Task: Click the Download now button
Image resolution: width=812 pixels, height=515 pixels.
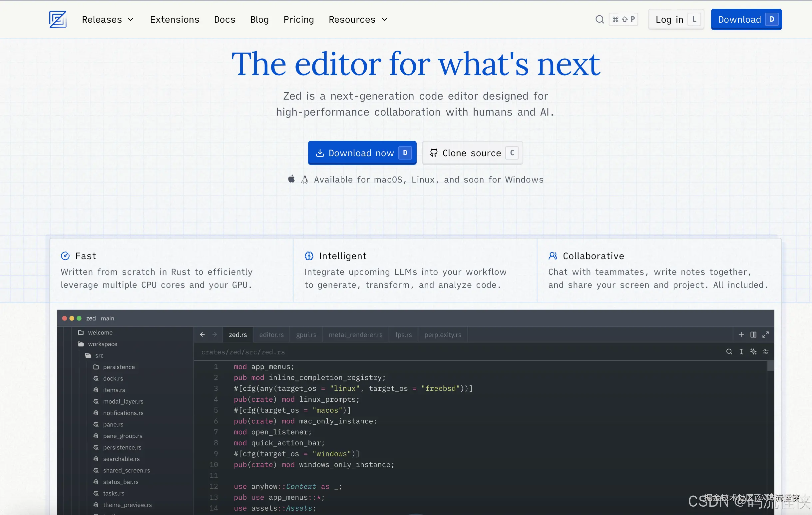Action: point(362,153)
